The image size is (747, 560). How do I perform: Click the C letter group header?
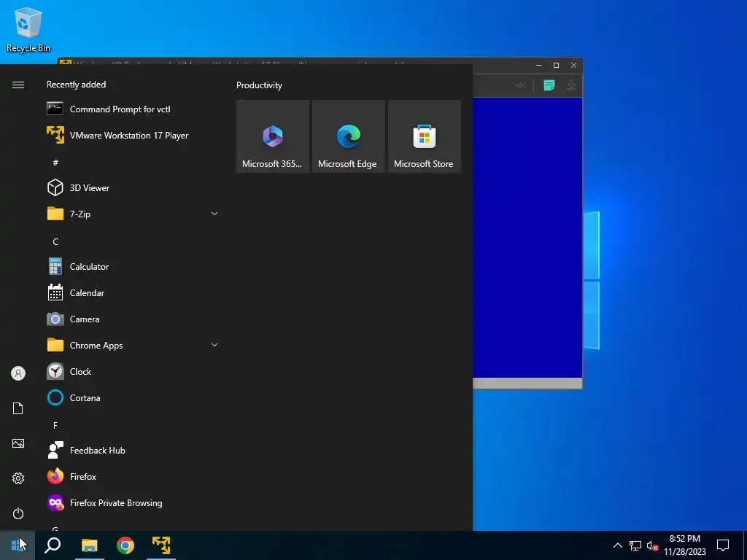click(x=55, y=242)
